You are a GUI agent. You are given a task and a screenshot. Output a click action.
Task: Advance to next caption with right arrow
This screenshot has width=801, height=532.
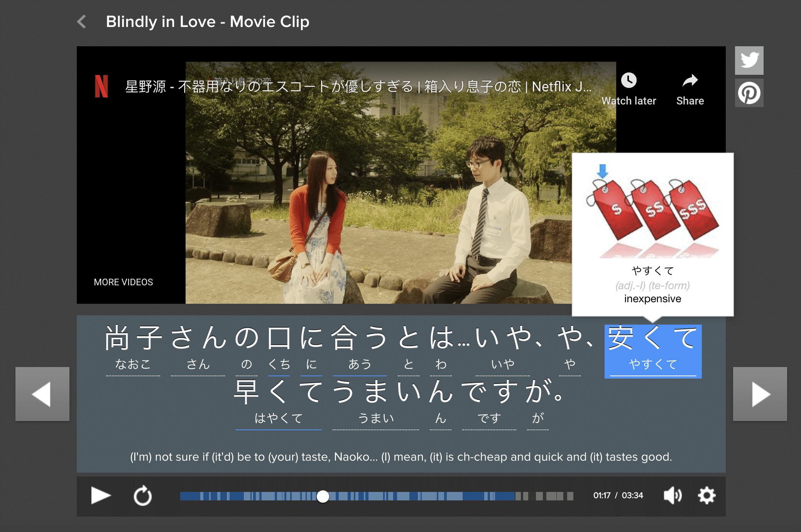[x=760, y=394]
